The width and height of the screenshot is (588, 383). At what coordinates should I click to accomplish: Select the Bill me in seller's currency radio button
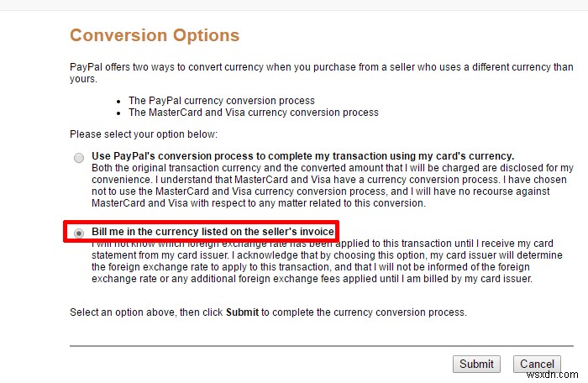79,233
